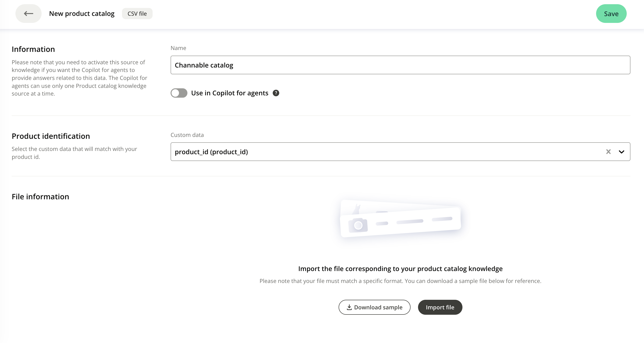This screenshot has width=644, height=343.
Task: Expand the Custom data dropdown chevron
Action: click(x=622, y=152)
